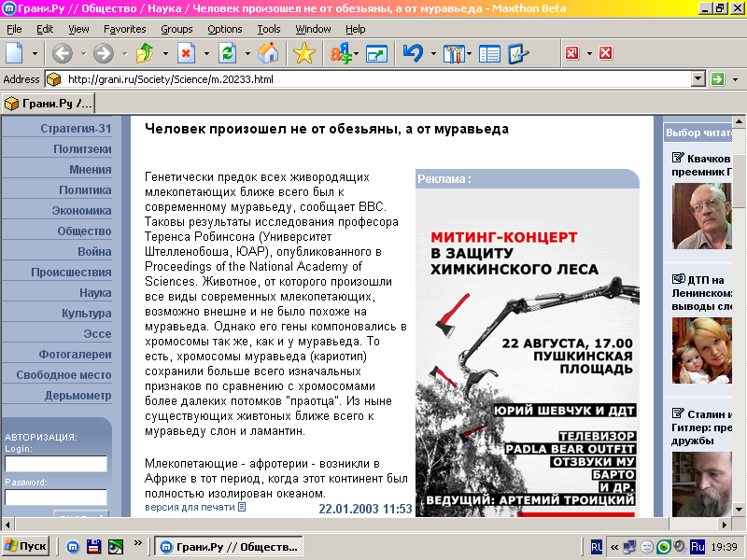The width and height of the screenshot is (747, 560).
Task: Open the Back button history dropdown arrow
Action: pos(82,53)
